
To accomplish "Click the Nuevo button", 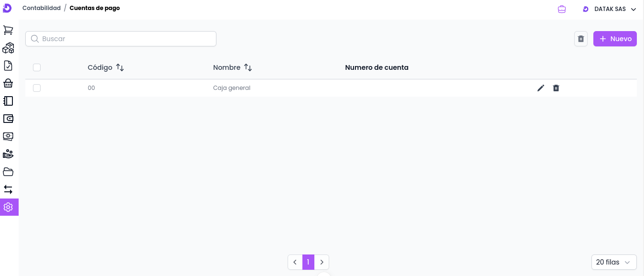I will 615,39.
